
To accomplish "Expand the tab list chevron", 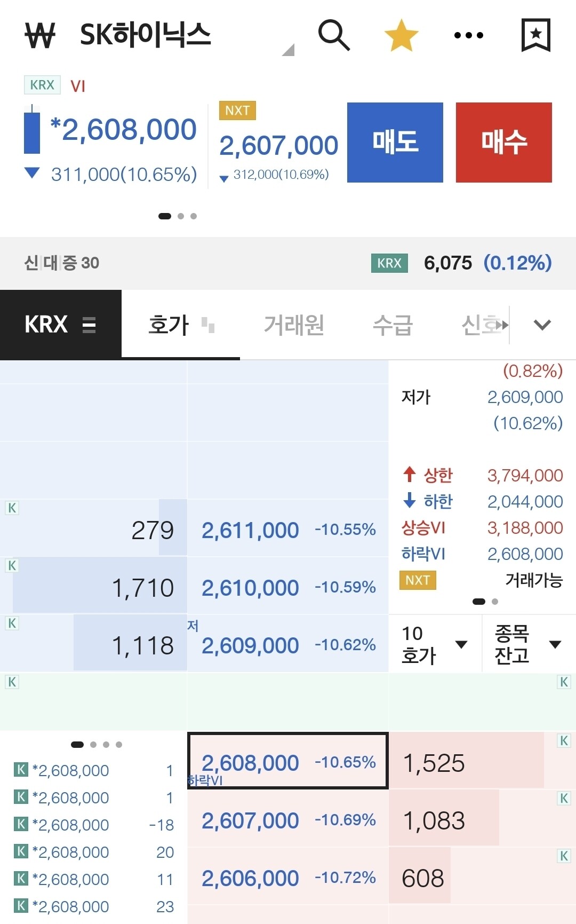I will (x=542, y=325).
